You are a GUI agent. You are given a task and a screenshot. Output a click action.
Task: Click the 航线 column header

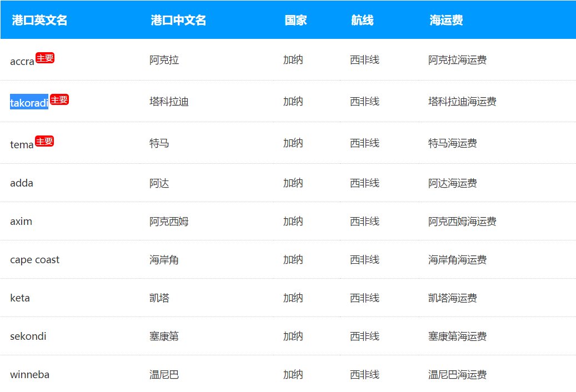point(364,20)
